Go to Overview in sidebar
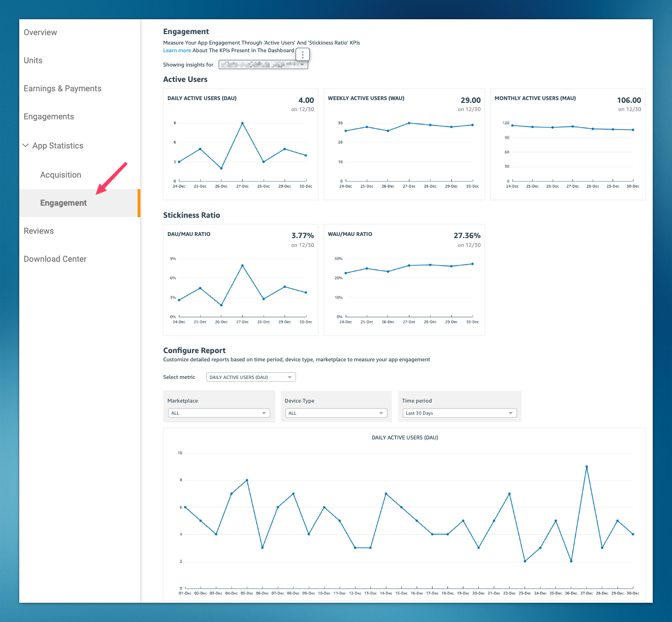Viewport: 672px width, 622px height. pos(40,32)
